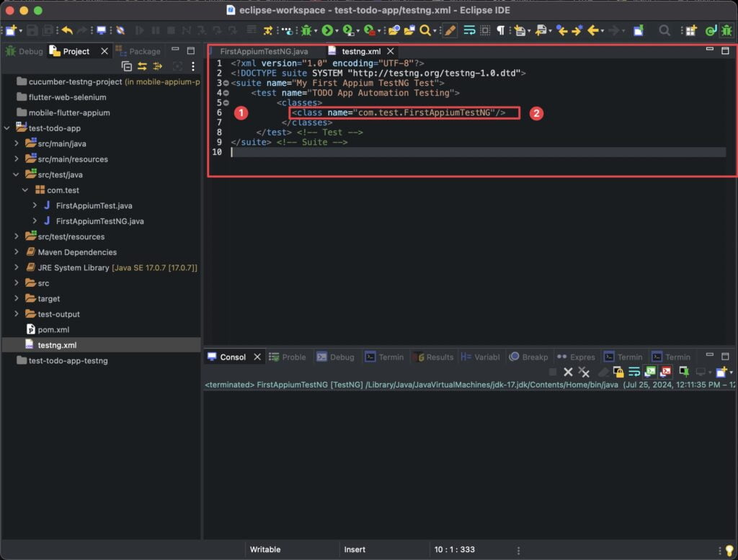Click the Pin Editor icon in toolbar

[x=639, y=30]
